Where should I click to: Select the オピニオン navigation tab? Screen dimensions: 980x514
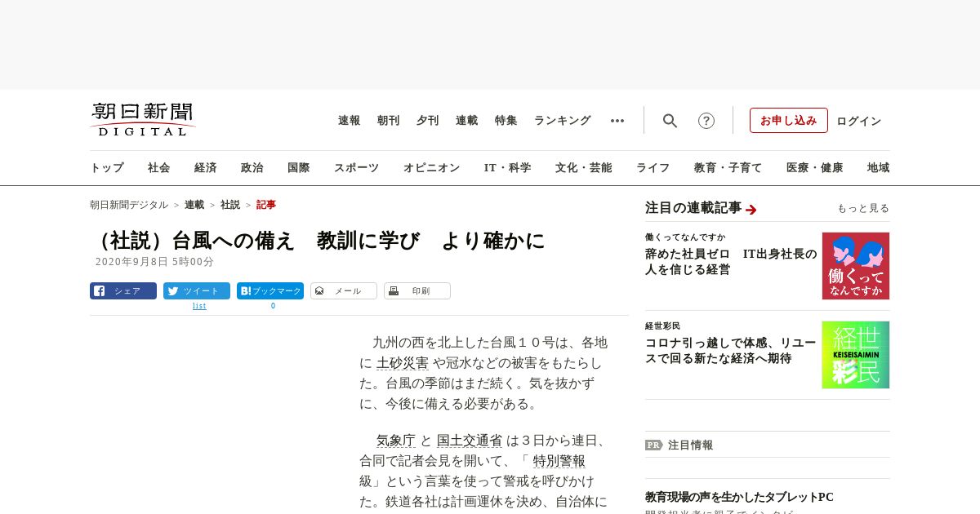[x=431, y=168]
